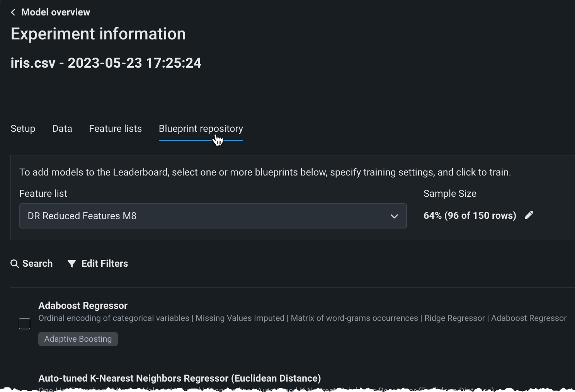
Task: Click the Adaptive Boosting tag
Action: (78, 339)
